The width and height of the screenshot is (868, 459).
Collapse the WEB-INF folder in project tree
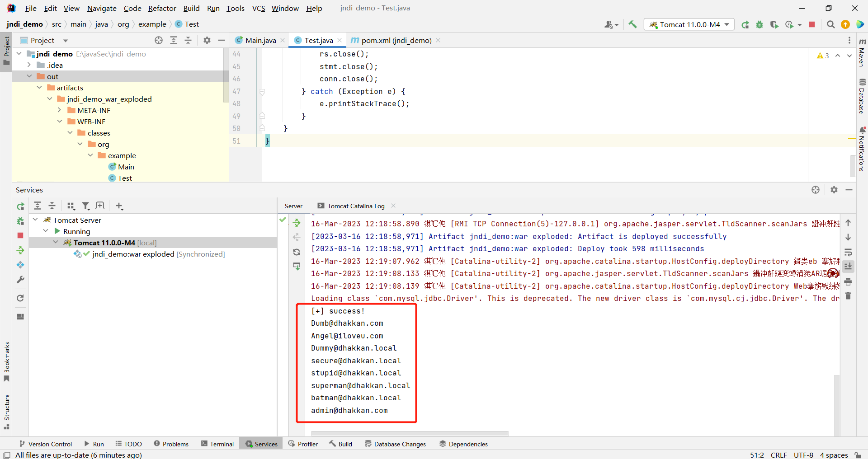click(60, 122)
